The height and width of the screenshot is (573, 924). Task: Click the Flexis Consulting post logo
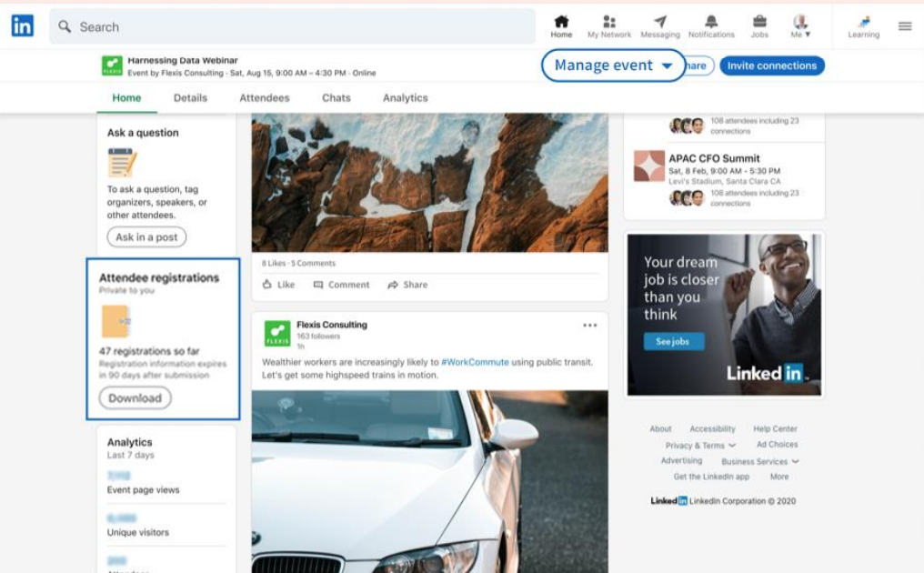click(277, 334)
